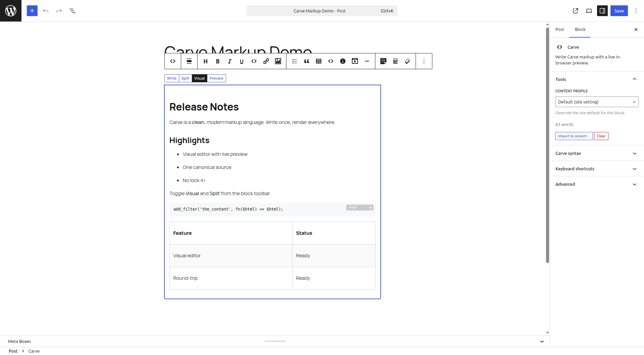Click 'No lock-in' list item

[x=194, y=180]
